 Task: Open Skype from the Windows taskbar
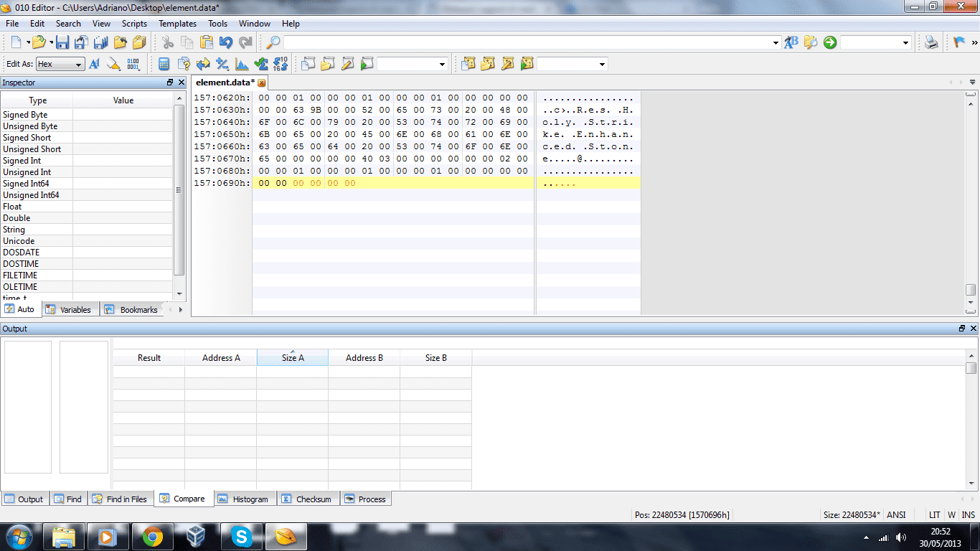click(241, 536)
